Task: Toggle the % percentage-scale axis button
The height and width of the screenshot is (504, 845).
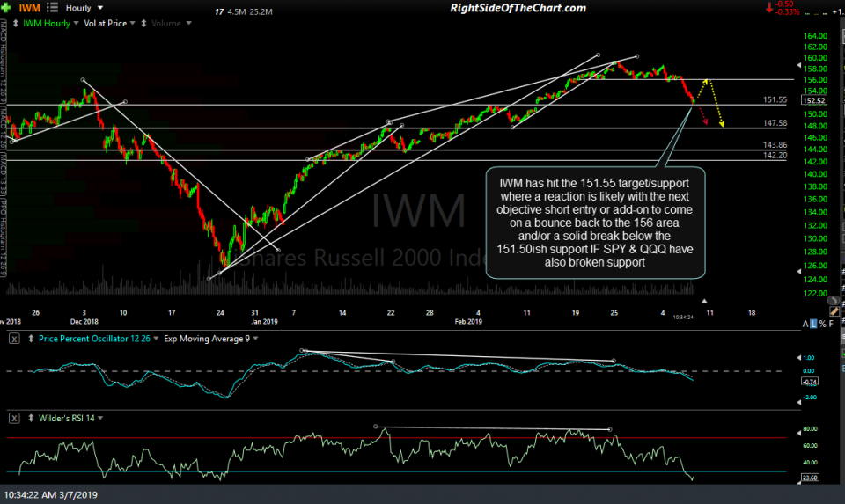Action: click(822, 324)
